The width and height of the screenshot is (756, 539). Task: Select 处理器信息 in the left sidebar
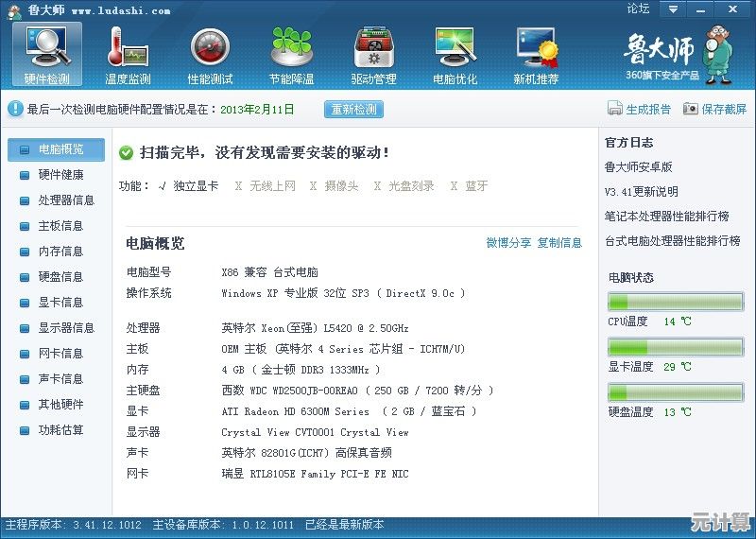pyautogui.click(x=65, y=200)
